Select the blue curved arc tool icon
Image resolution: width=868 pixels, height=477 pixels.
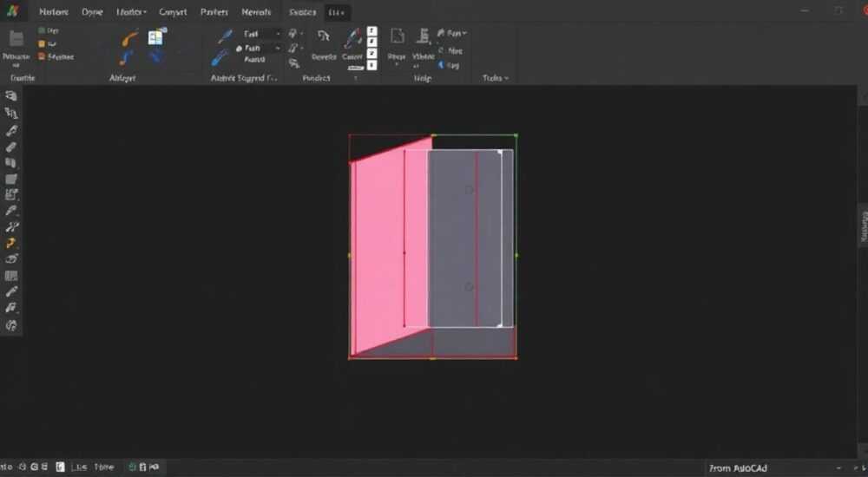click(126, 58)
